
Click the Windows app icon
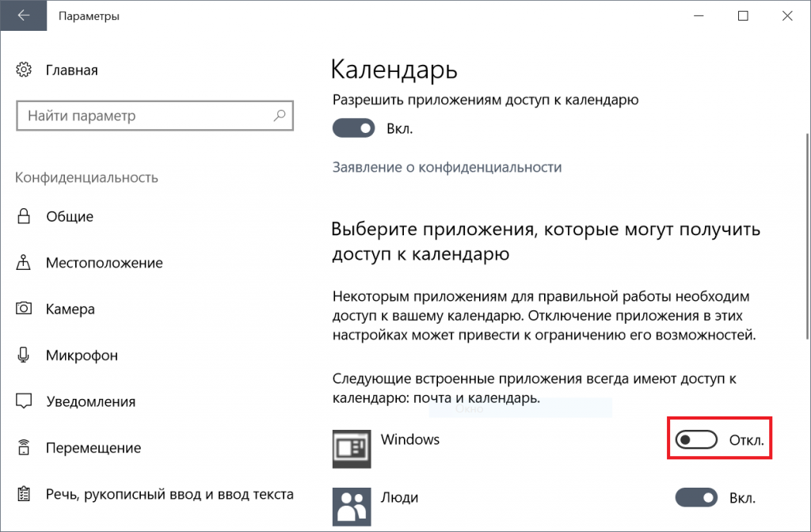click(x=352, y=449)
